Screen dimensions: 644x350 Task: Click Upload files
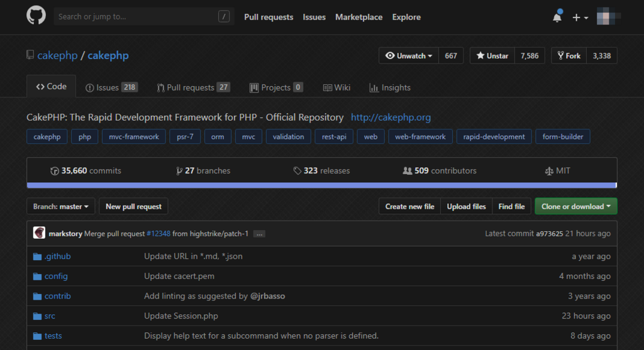(x=466, y=206)
